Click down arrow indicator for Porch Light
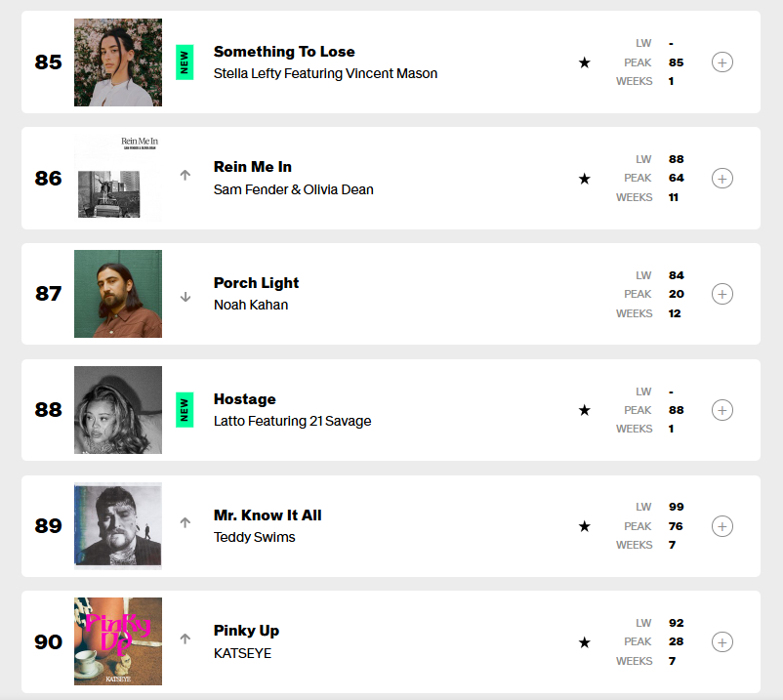 185,297
